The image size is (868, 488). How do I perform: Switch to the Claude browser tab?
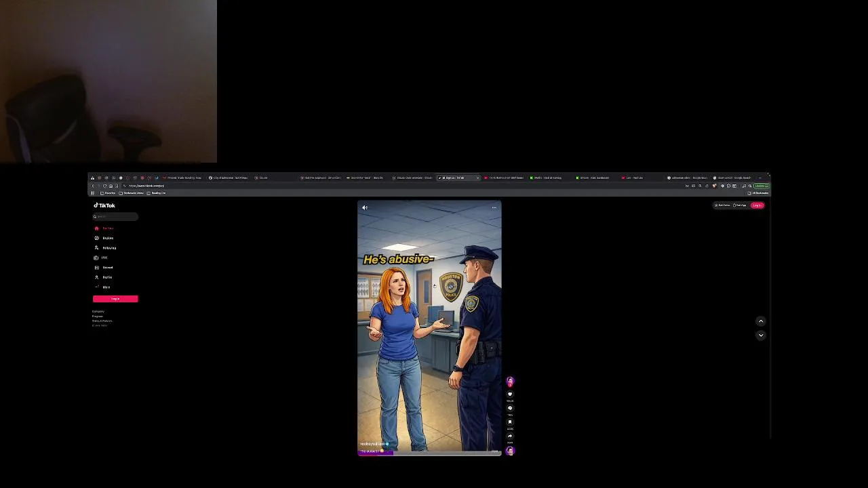click(x=275, y=178)
